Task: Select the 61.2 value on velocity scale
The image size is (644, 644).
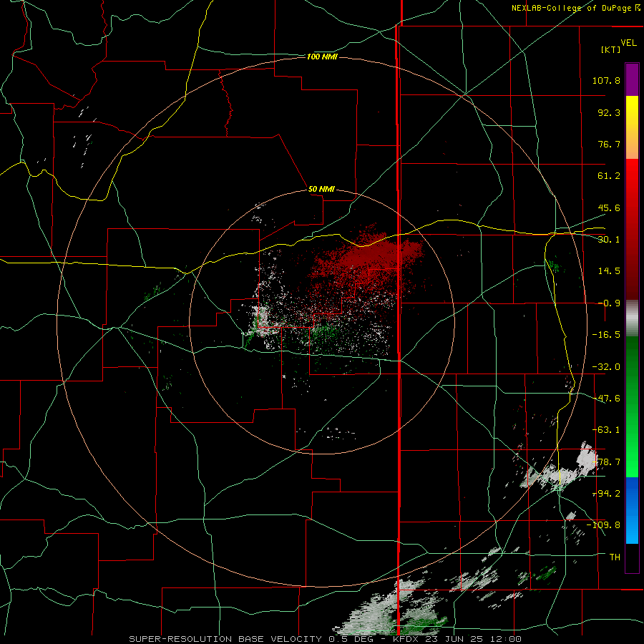Action: (609, 176)
